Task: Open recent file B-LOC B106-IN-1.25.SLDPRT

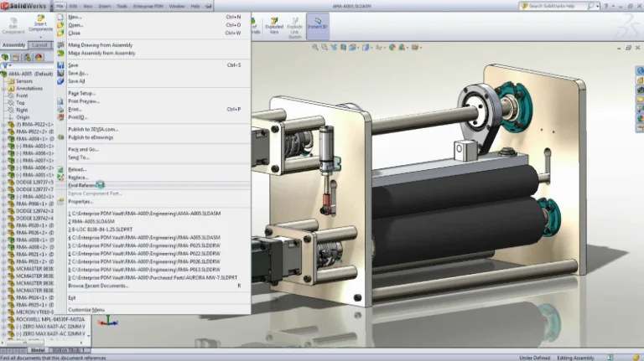Action: [x=101, y=227]
